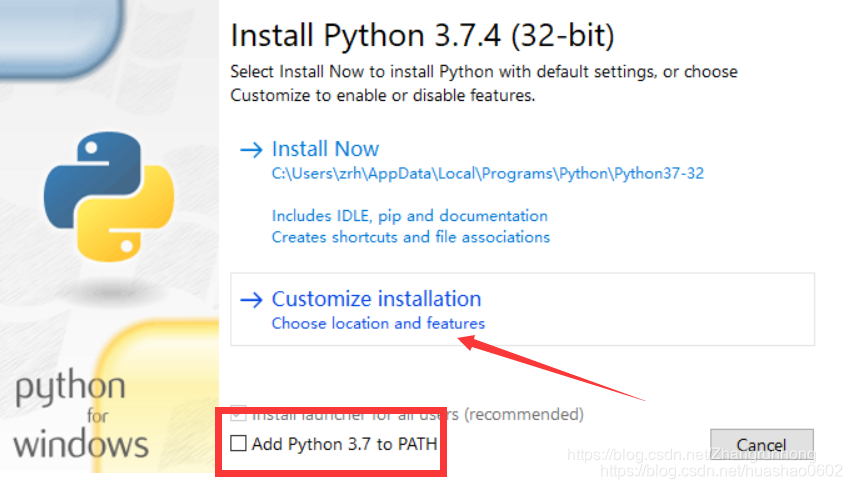The width and height of the screenshot is (852, 489).
Task: Click the Cancel button
Action: click(761, 444)
